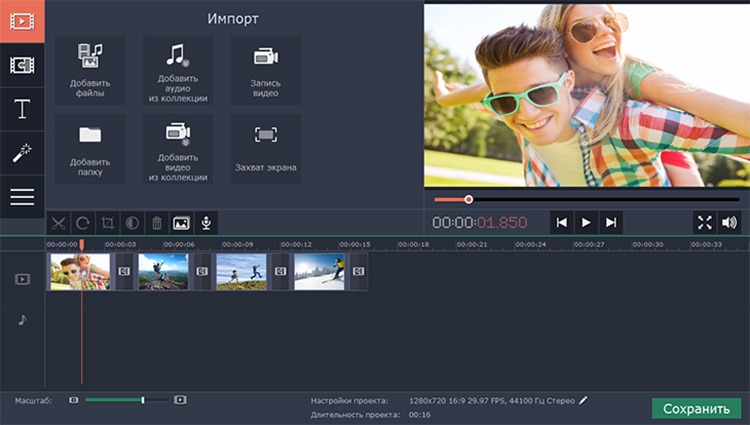Open the color adjustment tool

pyautogui.click(x=132, y=223)
